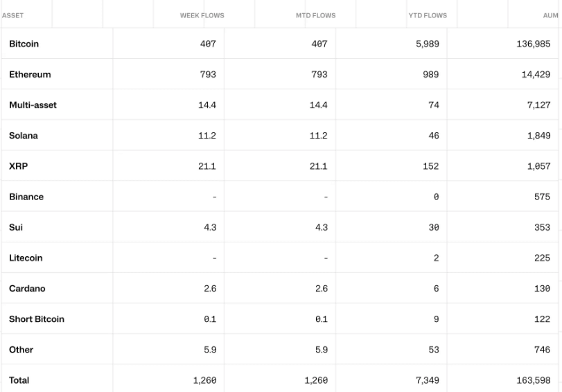Select the MTD FLOWS column header
The height and width of the screenshot is (392, 562).
315,15
